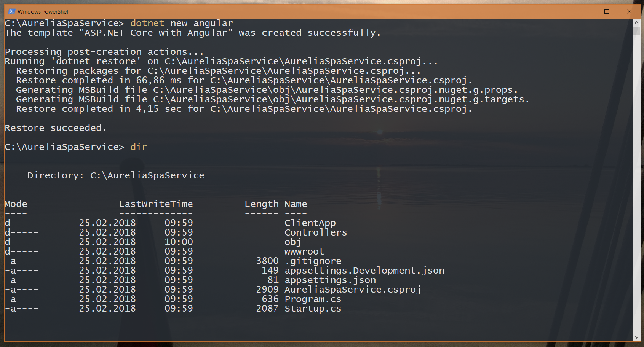The height and width of the screenshot is (347, 644).
Task: Click the nuget.g.props generation line
Action: (x=267, y=90)
